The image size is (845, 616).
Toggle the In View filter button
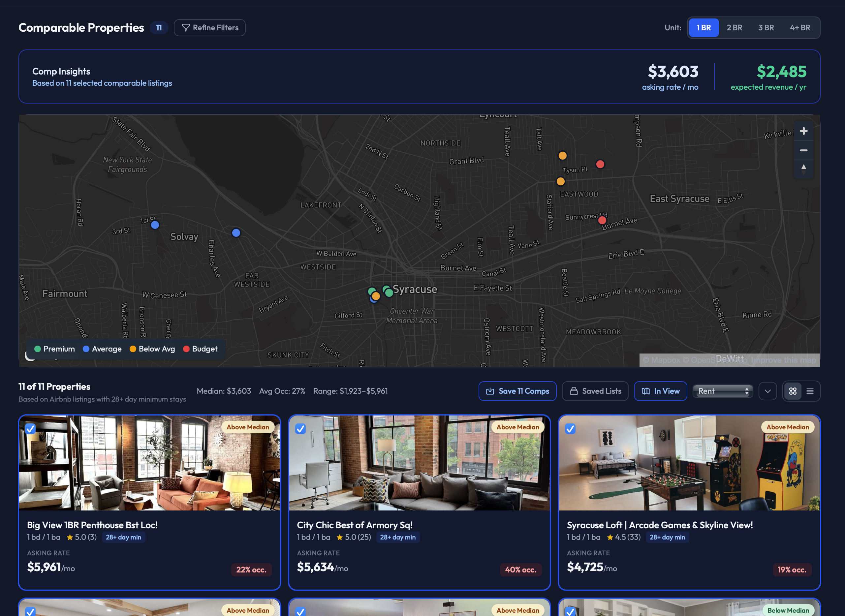(660, 391)
